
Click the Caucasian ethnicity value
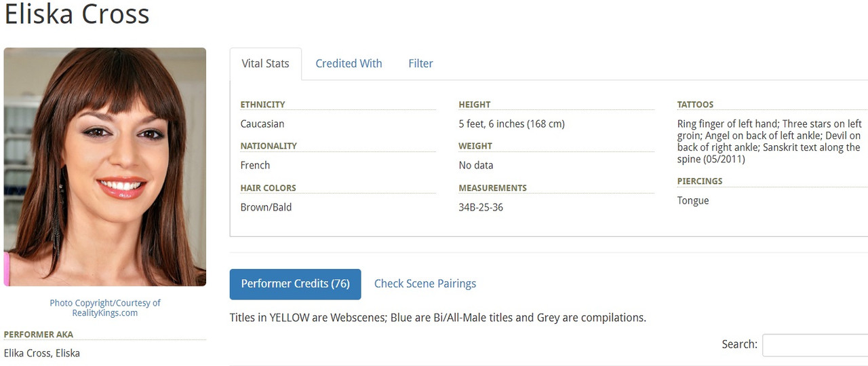[x=262, y=124]
